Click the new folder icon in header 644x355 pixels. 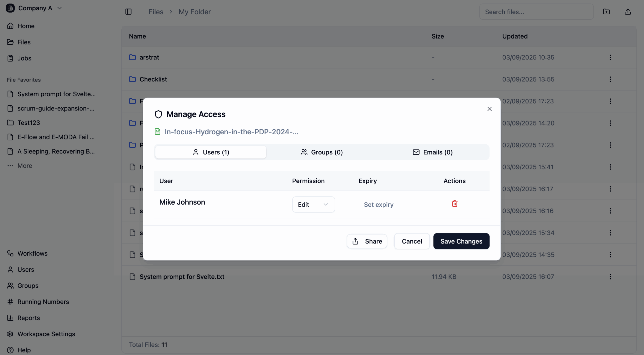[x=606, y=12]
